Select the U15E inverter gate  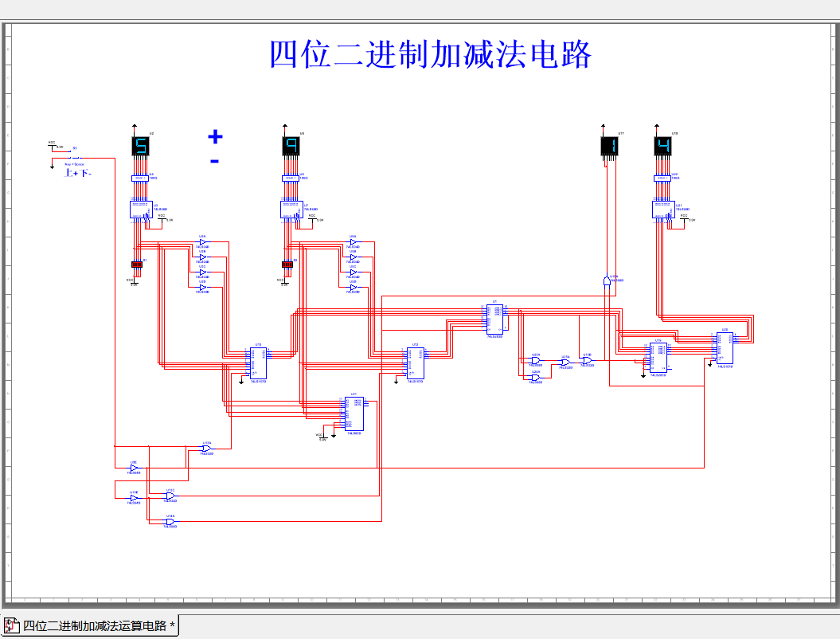pyautogui.click(x=134, y=498)
